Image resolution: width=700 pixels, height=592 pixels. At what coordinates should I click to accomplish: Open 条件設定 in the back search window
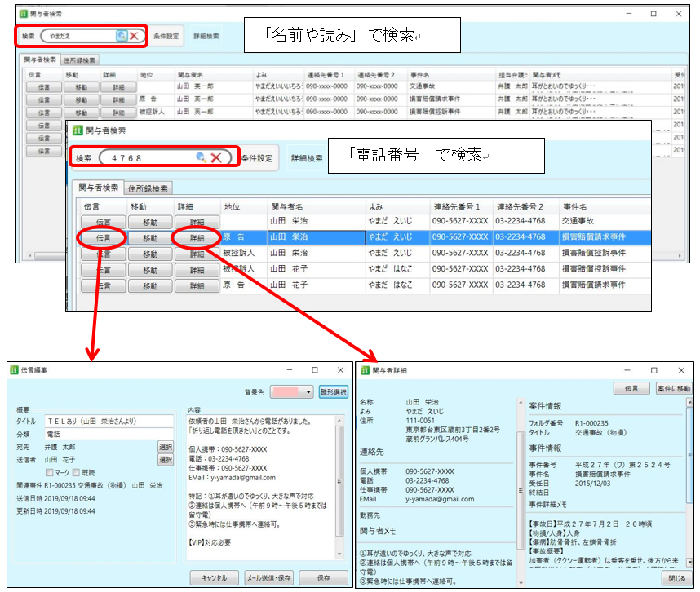click(166, 36)
